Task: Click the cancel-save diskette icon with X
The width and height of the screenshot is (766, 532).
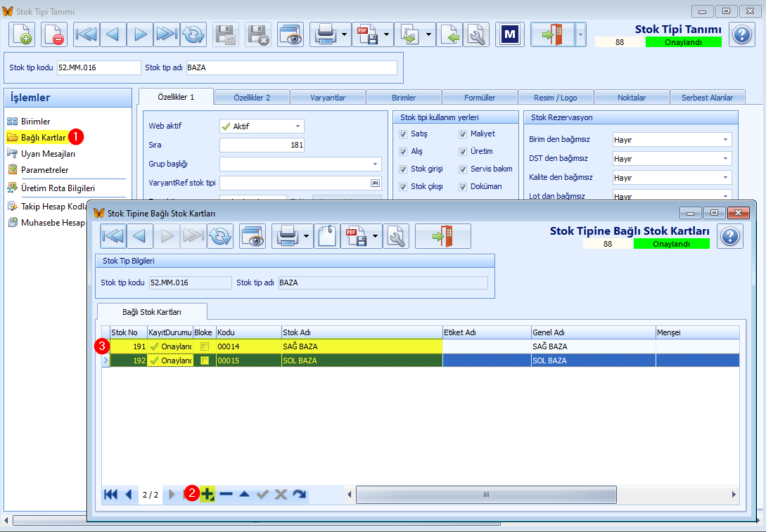Action: tap(258, 34)
